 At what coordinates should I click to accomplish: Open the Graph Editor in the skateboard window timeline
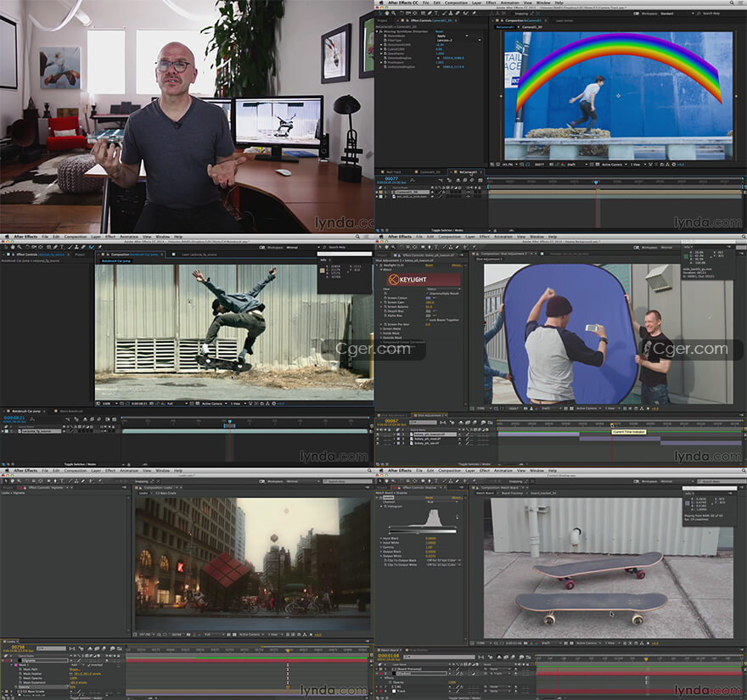[528, 657]
